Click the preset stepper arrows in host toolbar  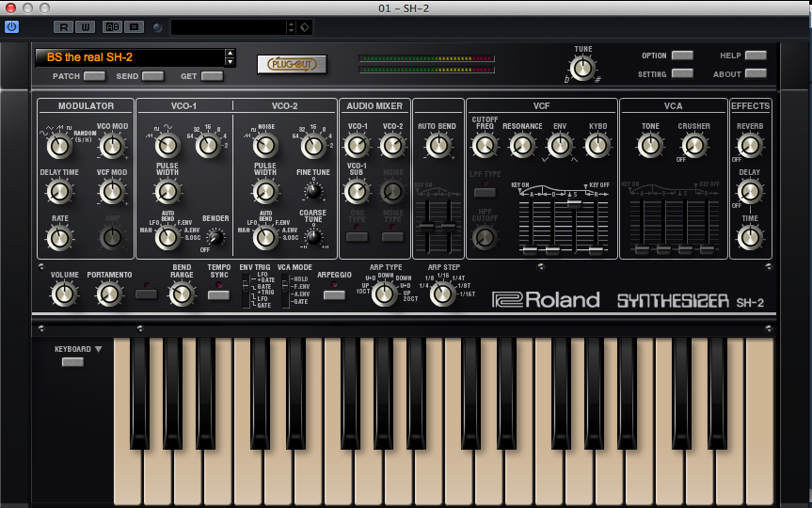[291, 27]
